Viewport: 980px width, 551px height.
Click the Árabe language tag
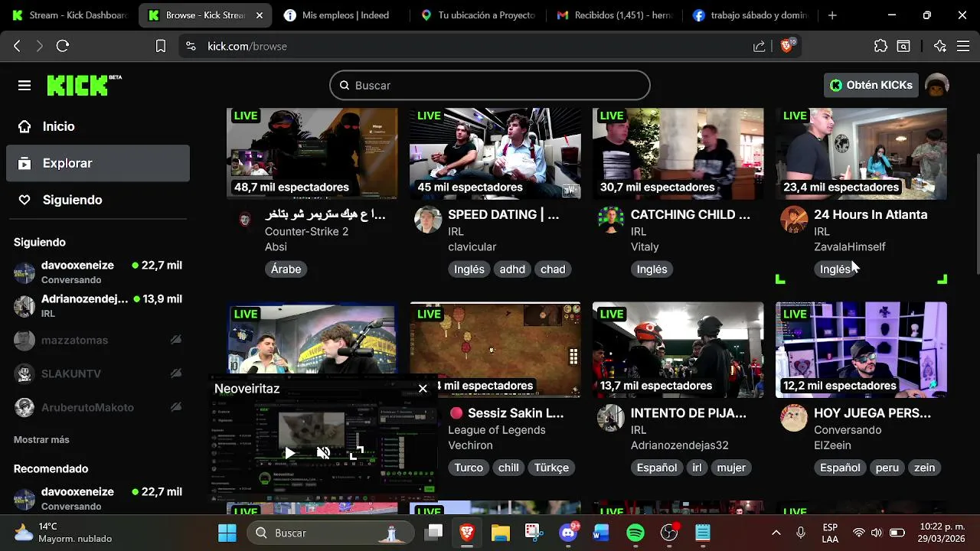[286, 269]
